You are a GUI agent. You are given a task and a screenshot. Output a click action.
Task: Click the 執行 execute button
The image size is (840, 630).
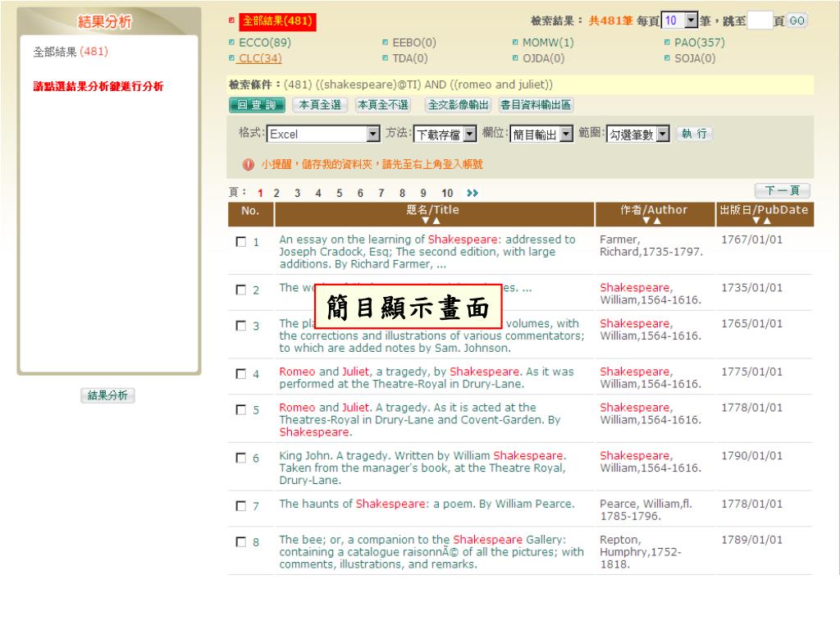(x=694, y=134)
